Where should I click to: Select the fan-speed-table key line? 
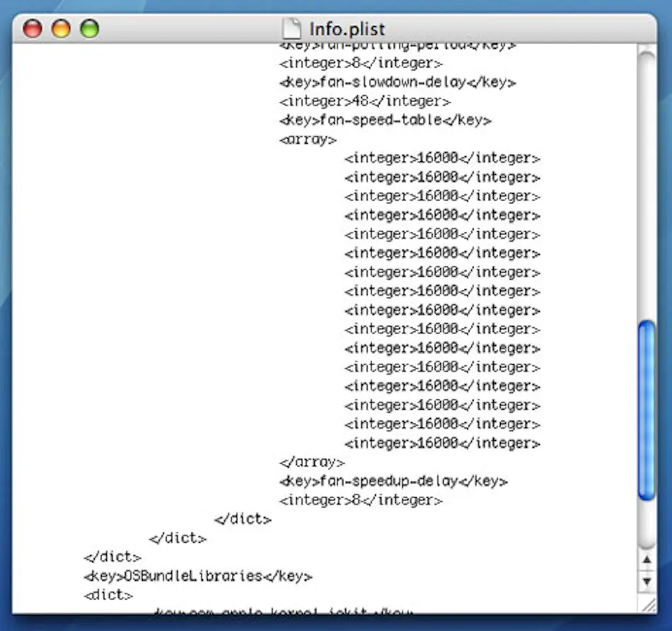[x=385, y=120]
